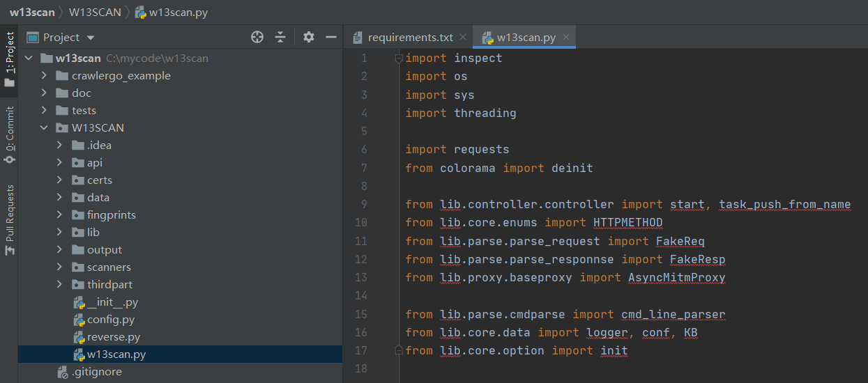
Task: Select the w13scan.py editor tab
Action: click(526, 38)
